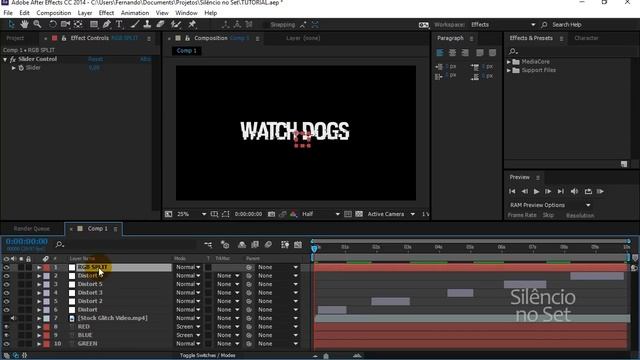Hide the Distort 5 layer eye

6,284
